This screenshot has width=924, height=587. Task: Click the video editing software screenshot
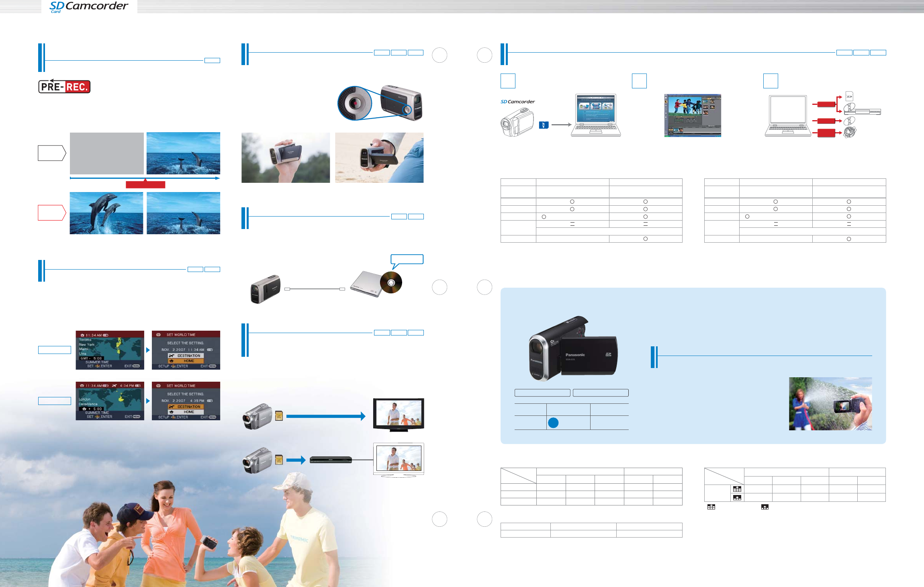[693, 115]
